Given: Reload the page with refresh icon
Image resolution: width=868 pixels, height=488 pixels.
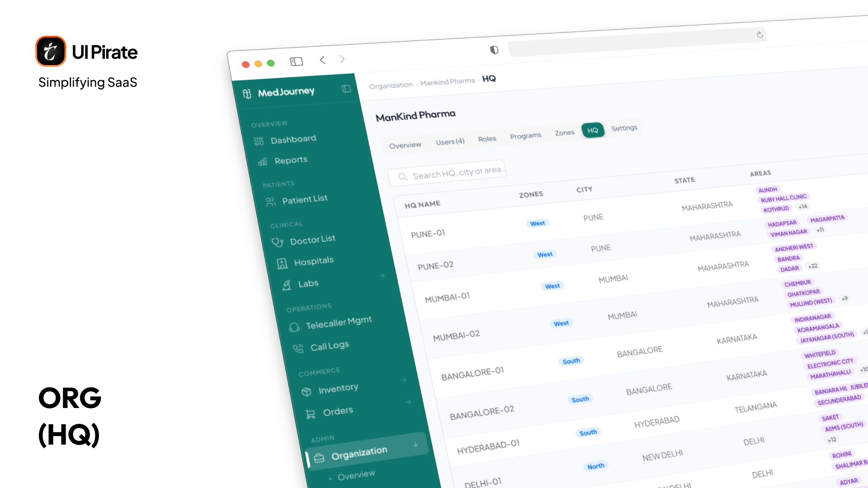Looking at the screenshot, I should [760, 35].
